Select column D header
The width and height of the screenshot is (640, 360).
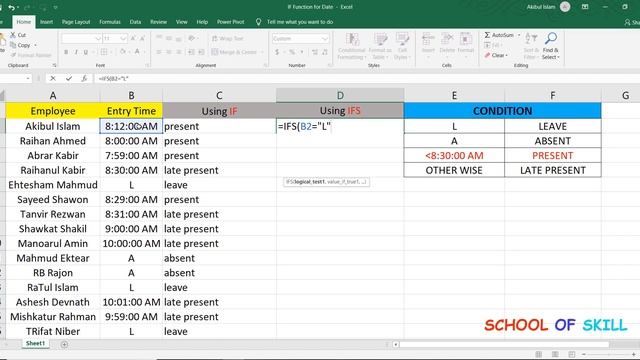pos(340,96)
